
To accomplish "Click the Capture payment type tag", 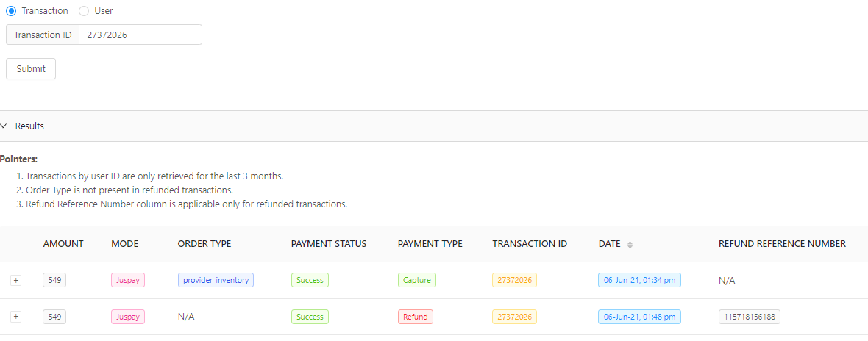I will 417,280.
